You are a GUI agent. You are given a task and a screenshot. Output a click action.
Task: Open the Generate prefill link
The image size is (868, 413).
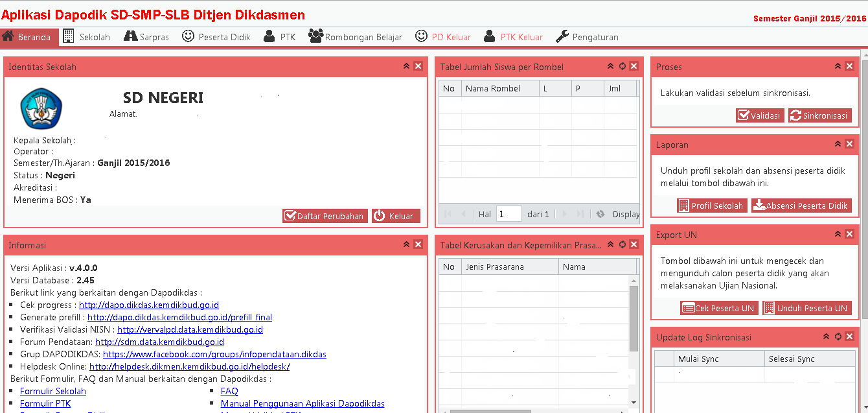coord(179,317)
